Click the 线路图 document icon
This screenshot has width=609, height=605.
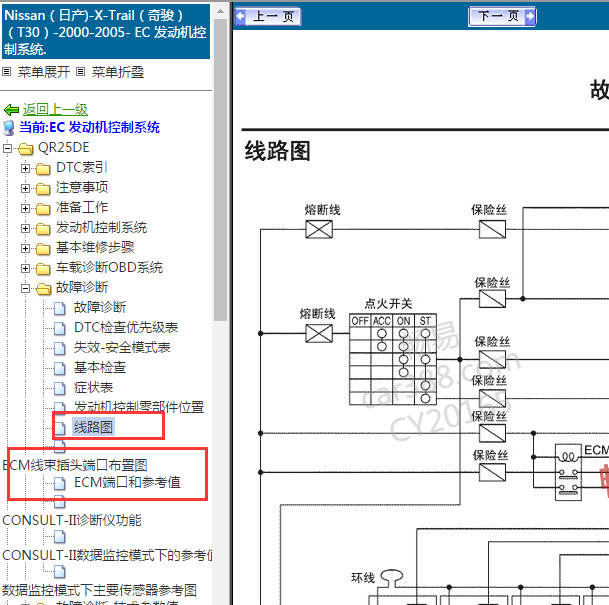(59, 428)
